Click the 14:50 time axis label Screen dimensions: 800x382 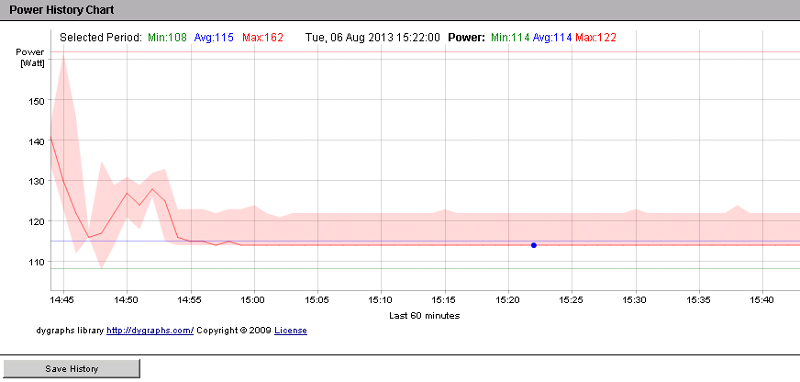tap(127, 301)
